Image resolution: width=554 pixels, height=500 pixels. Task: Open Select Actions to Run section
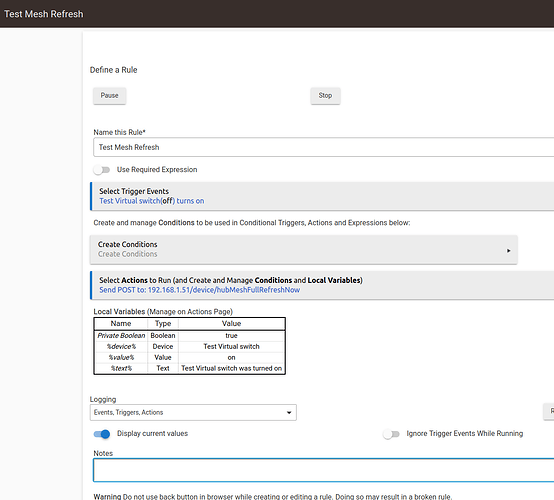point(322,285)
